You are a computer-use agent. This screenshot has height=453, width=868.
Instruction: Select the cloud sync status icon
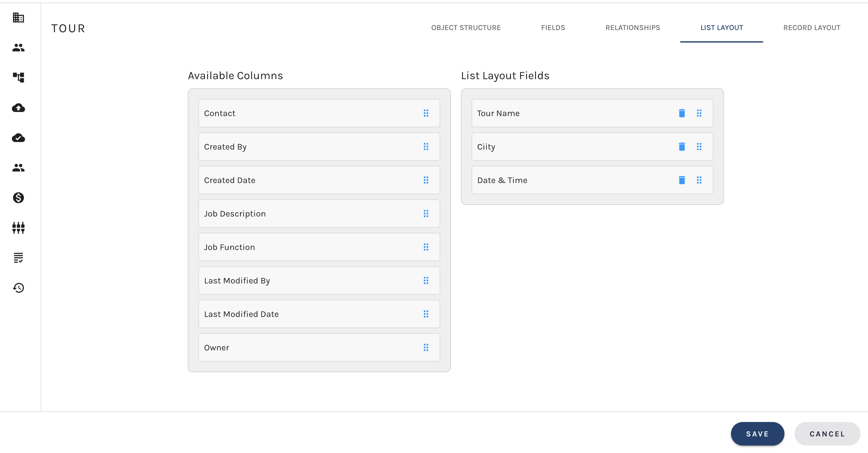tap(18, 138)
